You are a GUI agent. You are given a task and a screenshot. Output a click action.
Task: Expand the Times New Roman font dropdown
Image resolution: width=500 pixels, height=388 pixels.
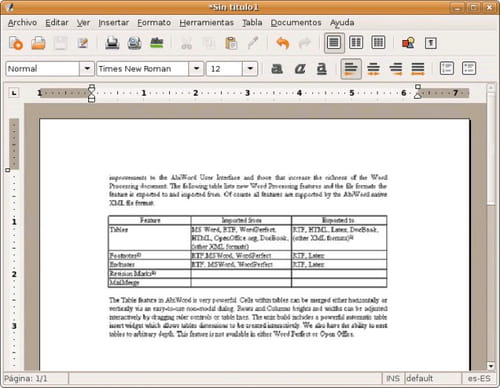tap(196, 69)
